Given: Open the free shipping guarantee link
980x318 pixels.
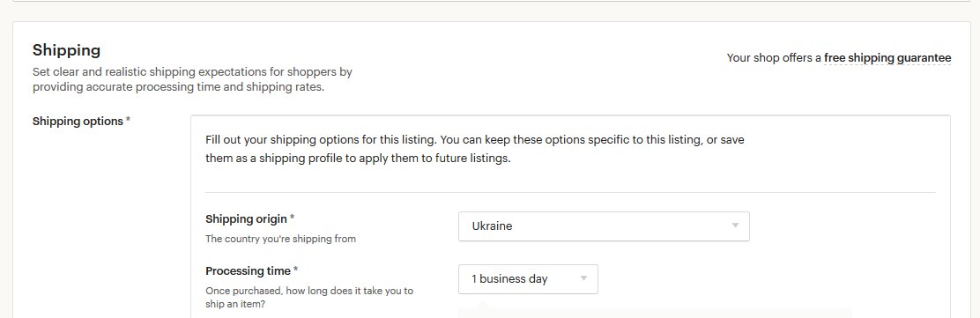Looking at the screenshot, I should 887,58.
